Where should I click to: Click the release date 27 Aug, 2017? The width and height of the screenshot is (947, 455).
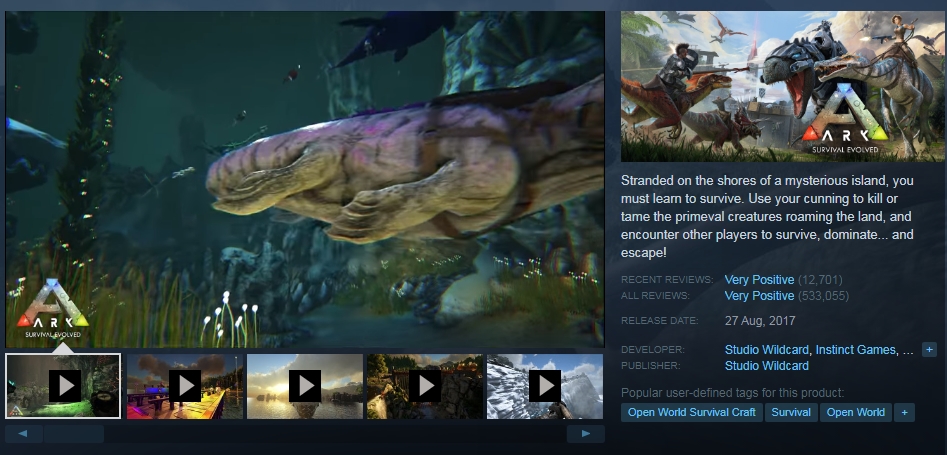(x=760, y=321)
